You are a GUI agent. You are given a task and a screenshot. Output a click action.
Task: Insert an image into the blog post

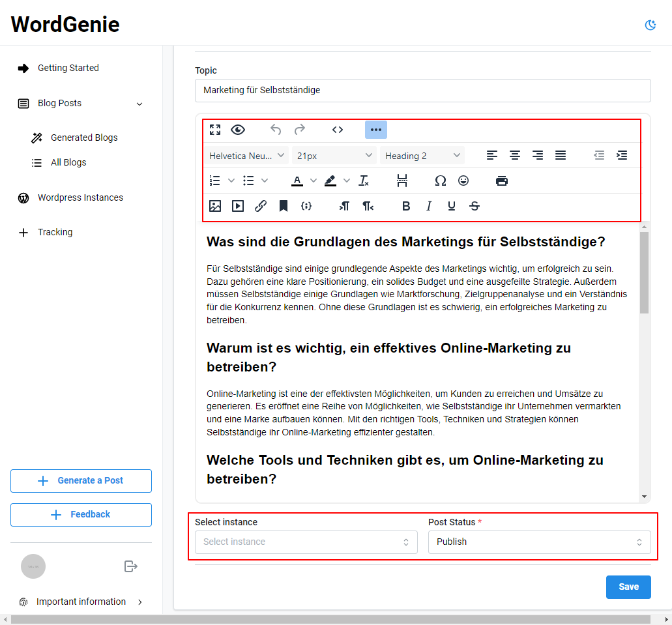[215, 206]
